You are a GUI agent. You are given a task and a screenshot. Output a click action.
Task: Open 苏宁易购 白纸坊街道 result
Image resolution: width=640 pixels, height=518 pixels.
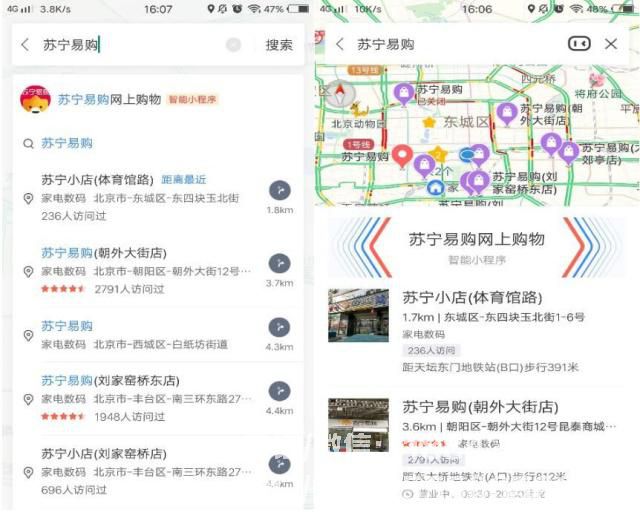click(158, 335)
